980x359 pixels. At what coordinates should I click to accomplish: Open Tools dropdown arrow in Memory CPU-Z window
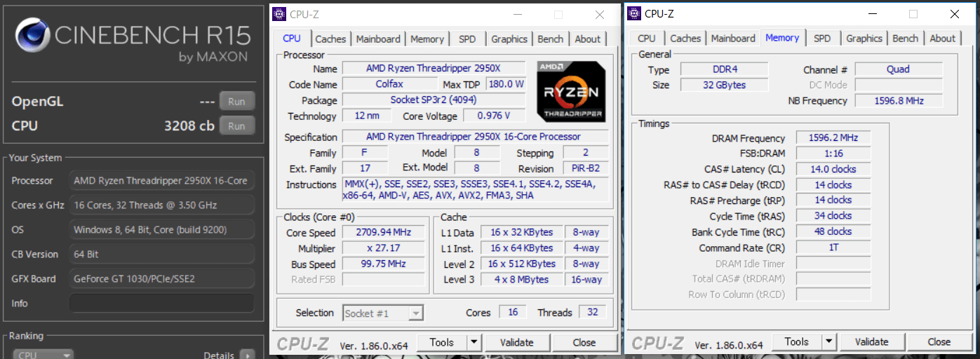pos(829,342)
